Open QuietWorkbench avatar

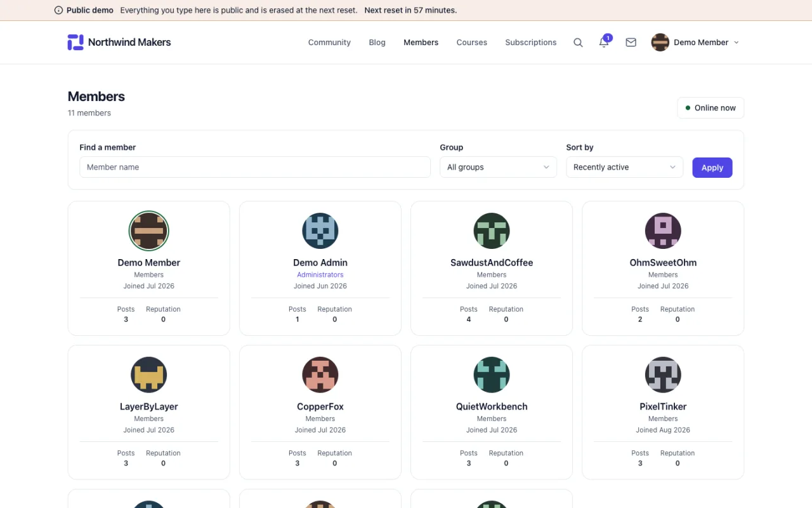[492, 375]
